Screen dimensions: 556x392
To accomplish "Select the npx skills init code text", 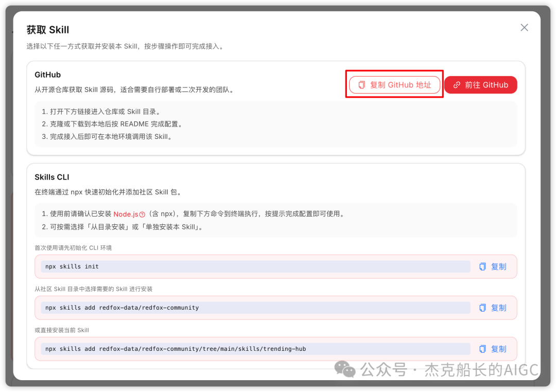I will 72,266.
